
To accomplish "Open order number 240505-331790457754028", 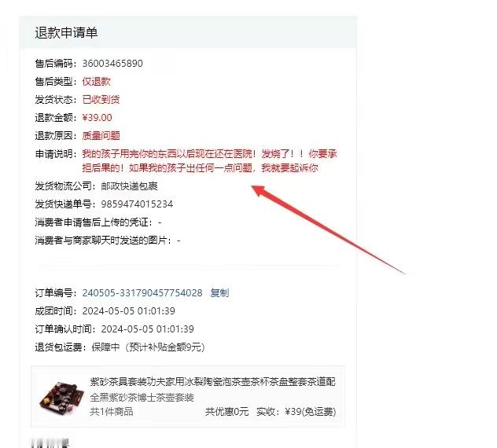I will click(142, 292).
